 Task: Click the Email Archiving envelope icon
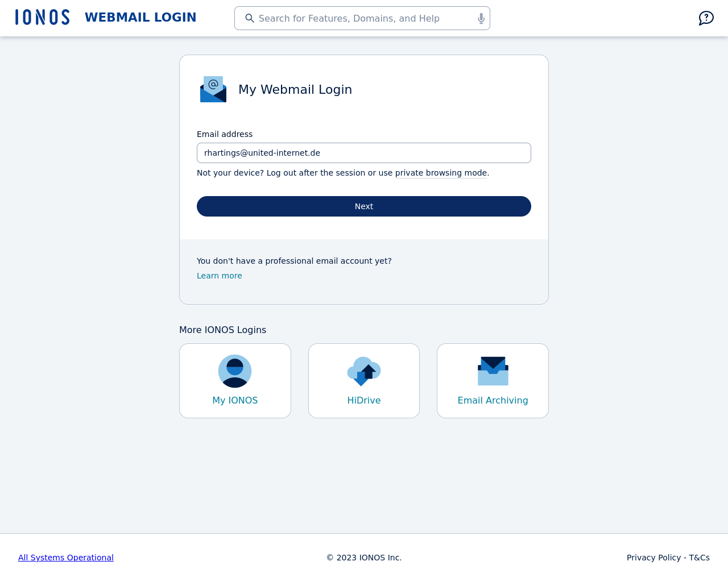coord(493,371)
